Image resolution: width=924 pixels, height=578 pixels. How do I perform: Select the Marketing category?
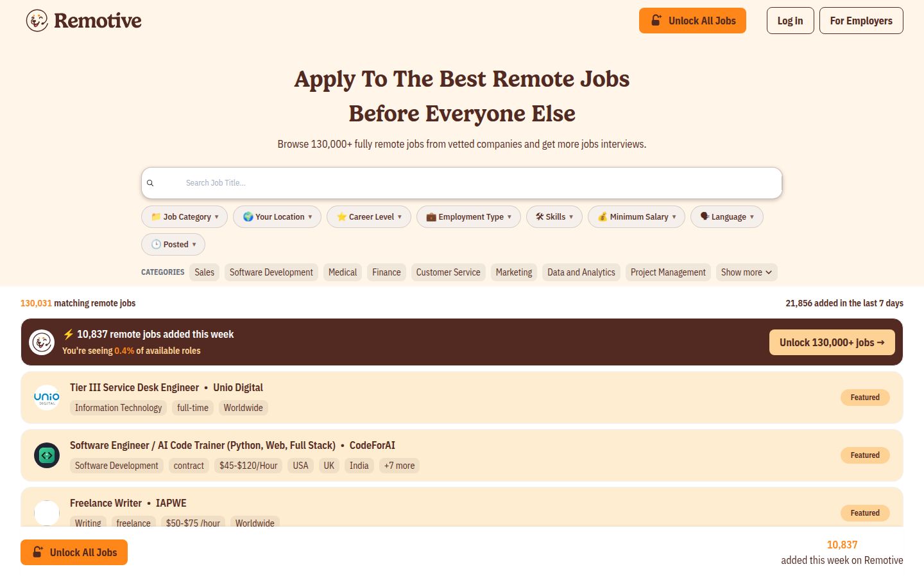click(x=514, y=272)
